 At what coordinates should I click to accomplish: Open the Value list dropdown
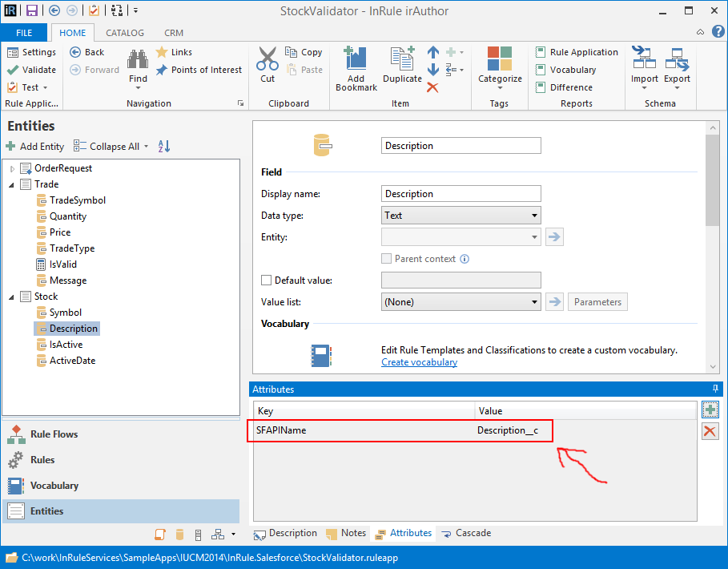pos(461,302)
